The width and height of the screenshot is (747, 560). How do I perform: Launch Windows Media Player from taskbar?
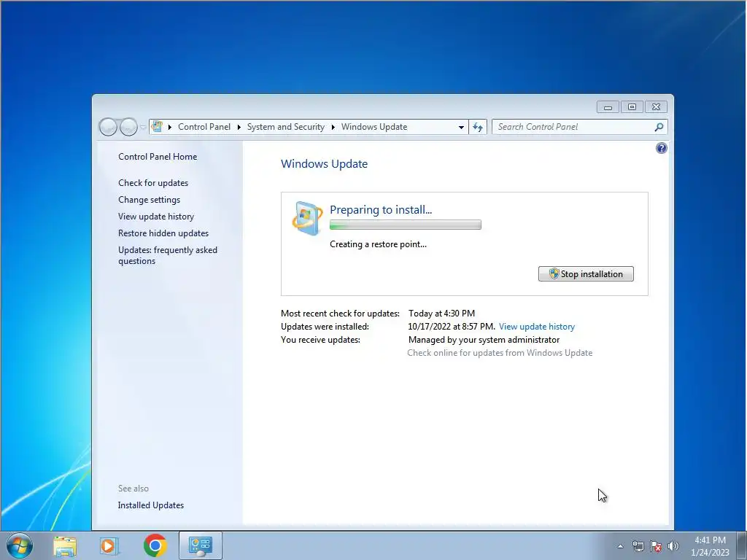tap(109, 545)
